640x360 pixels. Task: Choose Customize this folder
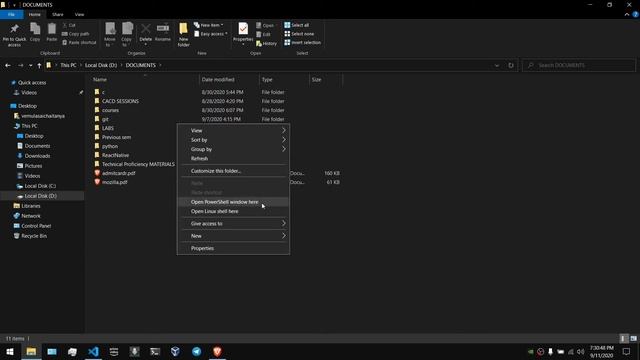click(233, 171)
